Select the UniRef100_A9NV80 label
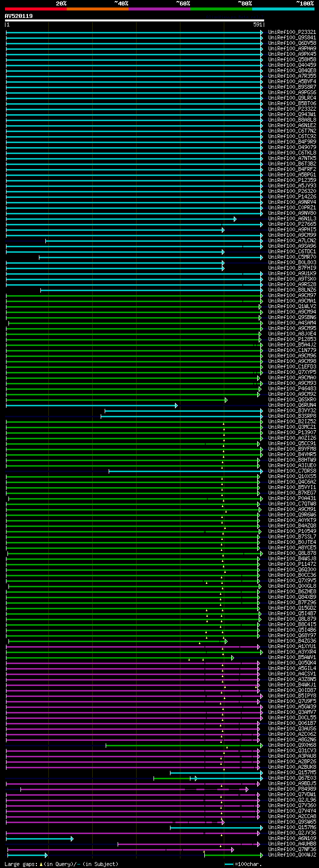The height and width of the screenshot is (868, 319). [292, 213]
